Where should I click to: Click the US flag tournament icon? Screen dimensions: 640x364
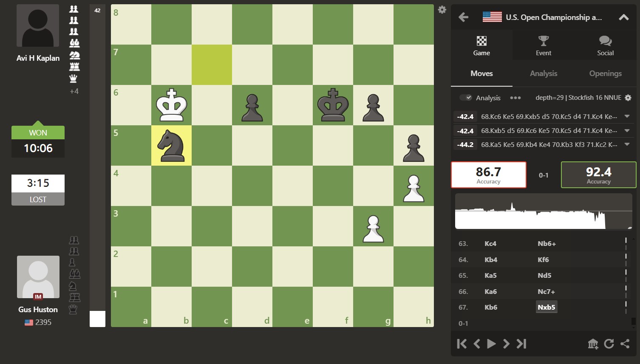492,17
